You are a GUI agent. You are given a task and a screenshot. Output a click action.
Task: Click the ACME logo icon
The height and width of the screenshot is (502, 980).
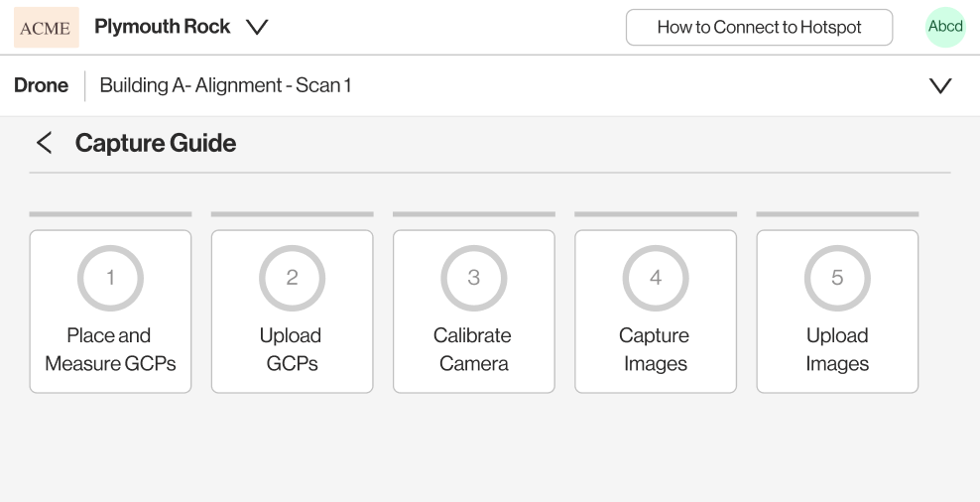coord(47,27)
